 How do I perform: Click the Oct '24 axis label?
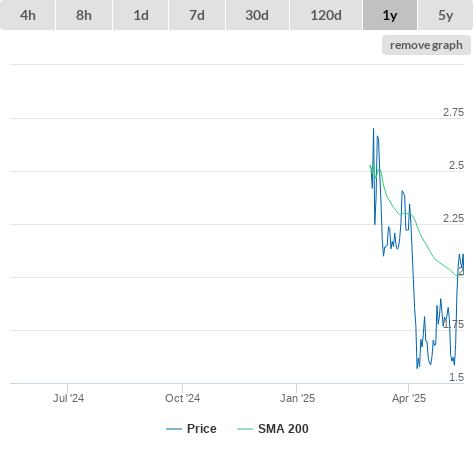pyautogui.click(x=182, y=398)
